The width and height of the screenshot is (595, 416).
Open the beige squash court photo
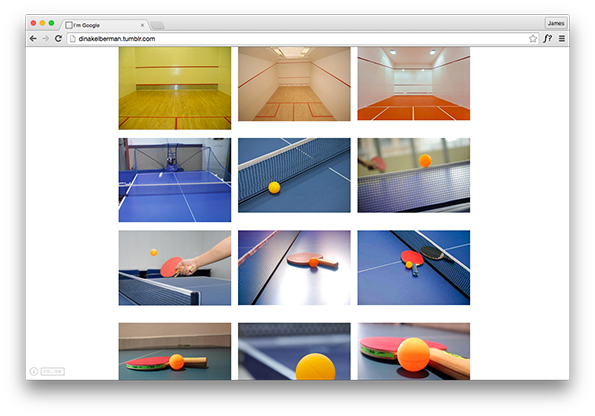pyautogui.click(x=294, y=84)
